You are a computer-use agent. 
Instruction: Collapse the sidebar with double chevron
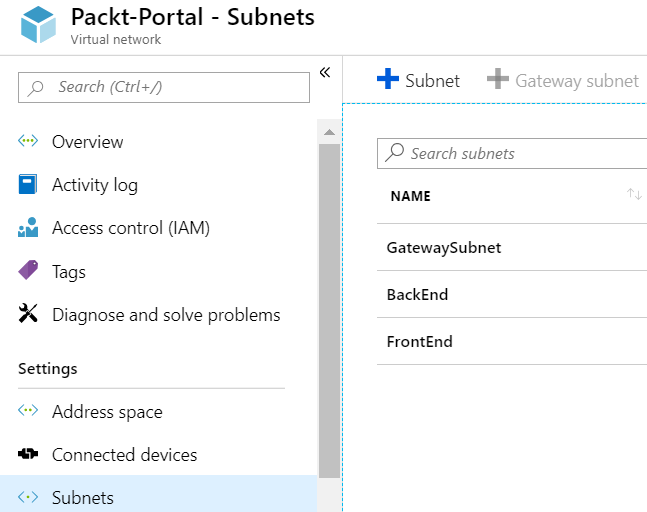pos(325,72)
